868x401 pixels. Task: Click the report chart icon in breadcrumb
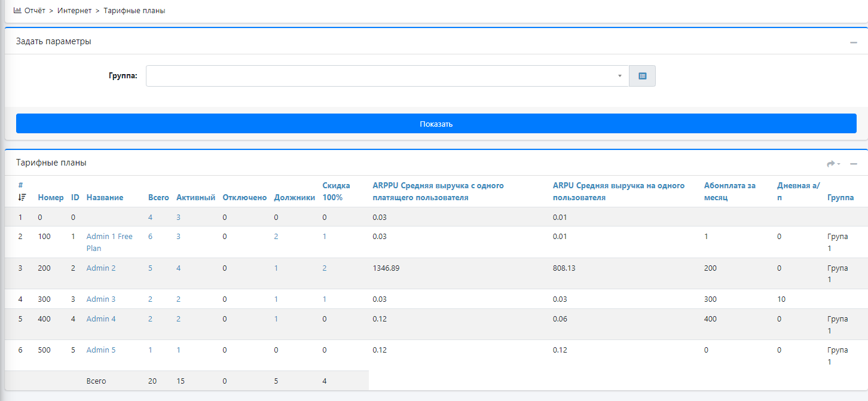point(17,10)
